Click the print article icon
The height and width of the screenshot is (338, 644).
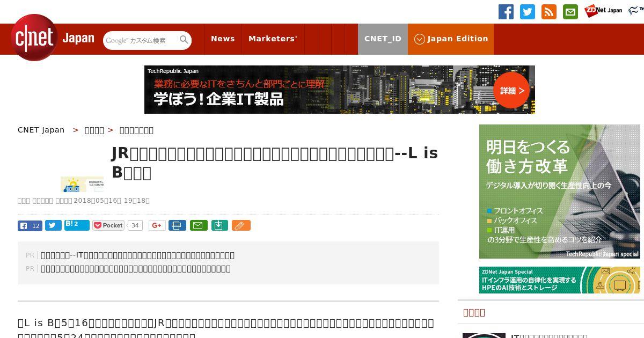coord(177,225)
